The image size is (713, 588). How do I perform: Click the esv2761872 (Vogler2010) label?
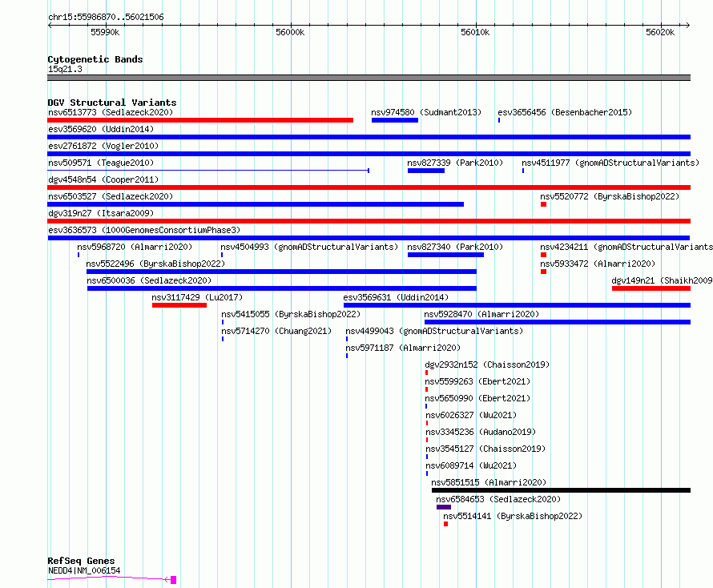(103, 146)
